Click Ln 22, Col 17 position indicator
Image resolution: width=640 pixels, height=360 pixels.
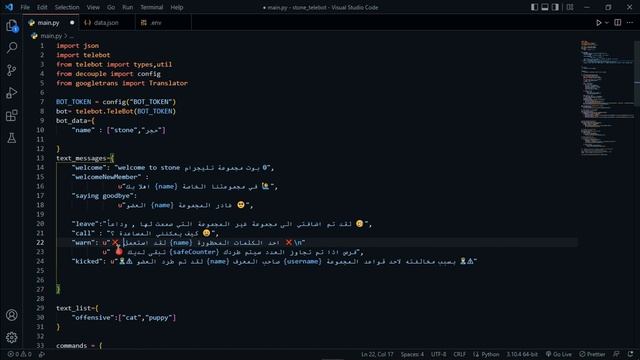377,354
